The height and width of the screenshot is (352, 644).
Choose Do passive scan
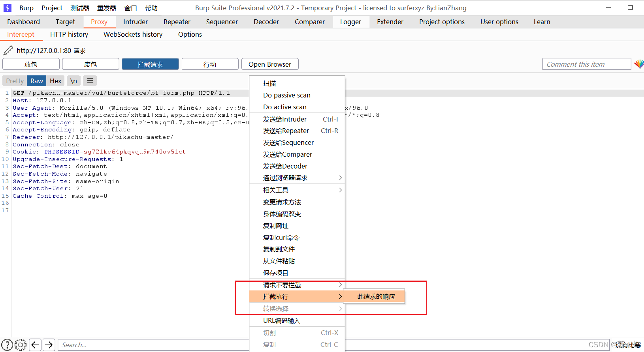point(297,95)
